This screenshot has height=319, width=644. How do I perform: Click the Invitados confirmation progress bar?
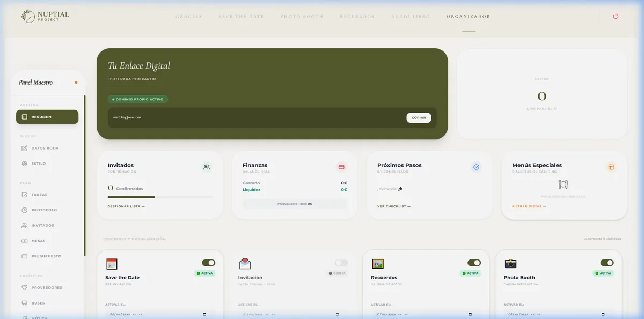[160, 197]
